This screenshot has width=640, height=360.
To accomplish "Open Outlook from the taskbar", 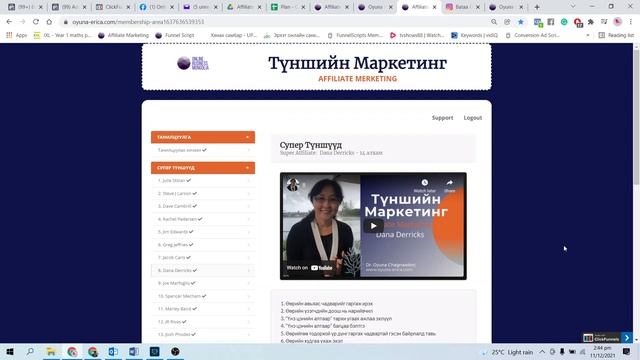I will pos(113,351).
